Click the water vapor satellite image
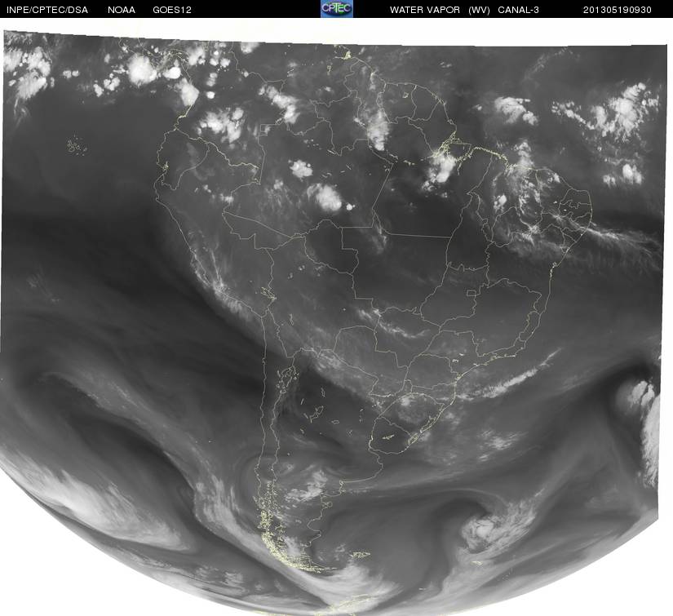 click(334, 322)
